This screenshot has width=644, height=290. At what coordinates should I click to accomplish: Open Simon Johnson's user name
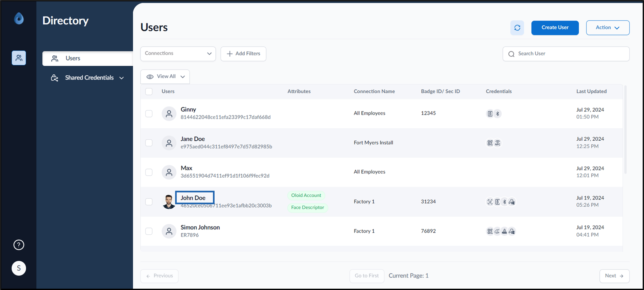coord(200,227)
